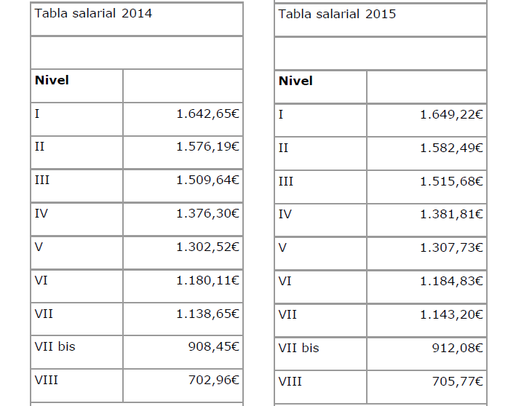Select the 1.582,49€ amount
Image resolution: width=532 pixels, height=406 pixels.
(452, 148)
